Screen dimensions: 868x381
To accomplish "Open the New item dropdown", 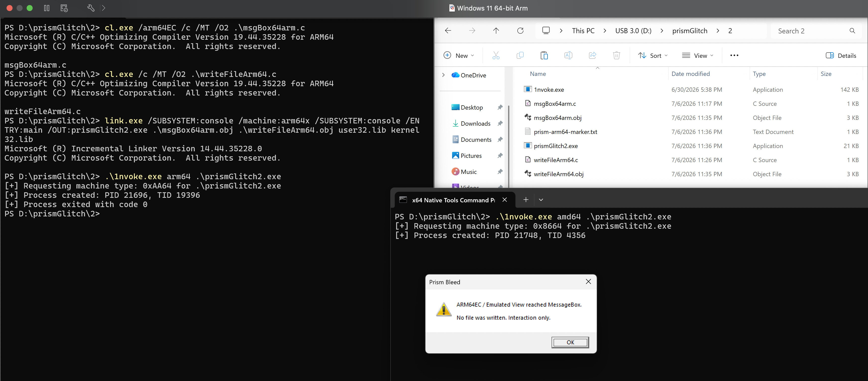I will coord(459,56).
